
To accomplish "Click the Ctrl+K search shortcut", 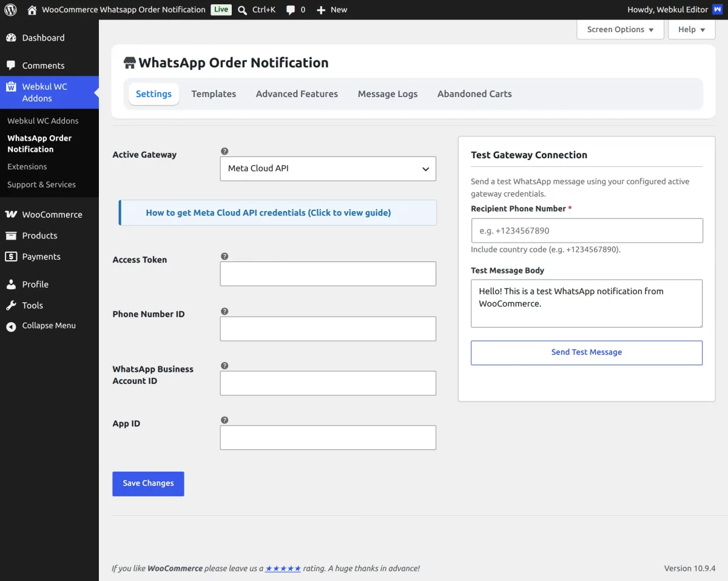I will tap(264, 10).
